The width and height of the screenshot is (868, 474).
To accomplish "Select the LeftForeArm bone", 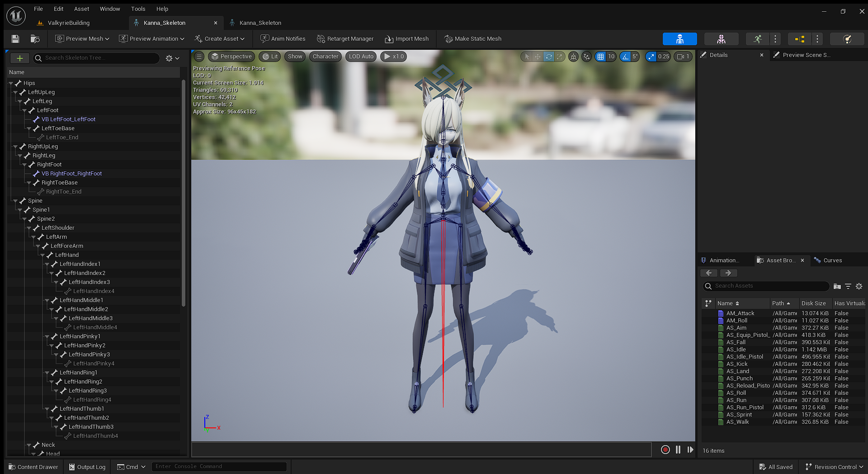I will [66, 246].
